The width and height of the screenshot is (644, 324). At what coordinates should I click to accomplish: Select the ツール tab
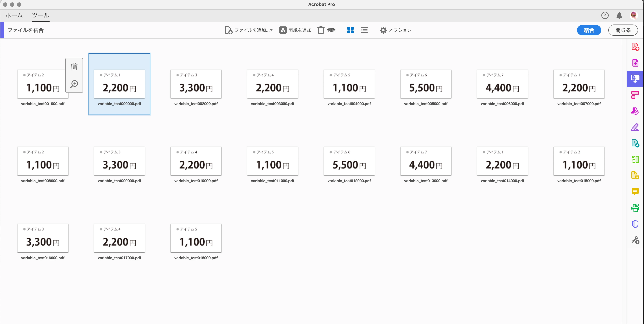click(41, 15)
